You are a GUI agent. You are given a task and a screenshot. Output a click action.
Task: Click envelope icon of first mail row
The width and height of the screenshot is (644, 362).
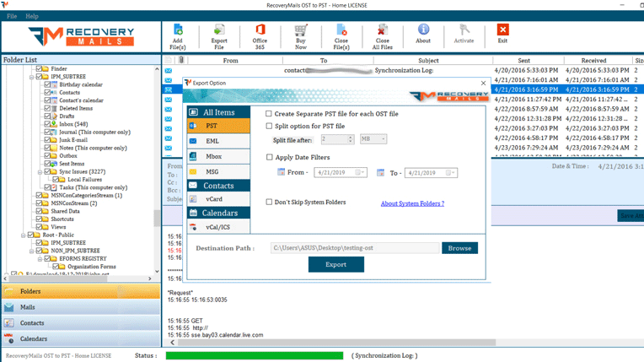click(169, 70)
